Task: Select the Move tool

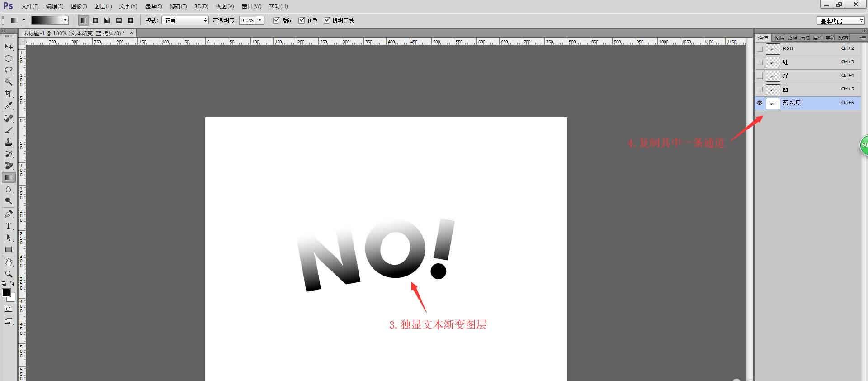Action: click(9, 47)
